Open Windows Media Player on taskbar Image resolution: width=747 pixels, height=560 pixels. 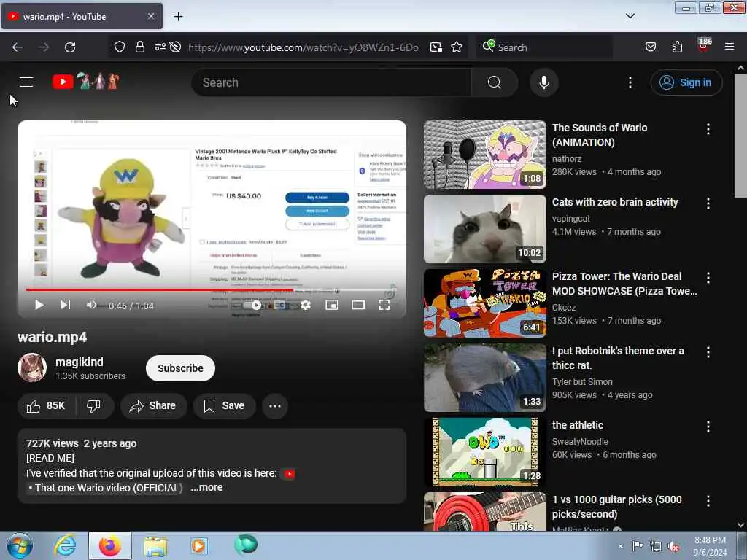pyautogui.click(x=199, y=545)
